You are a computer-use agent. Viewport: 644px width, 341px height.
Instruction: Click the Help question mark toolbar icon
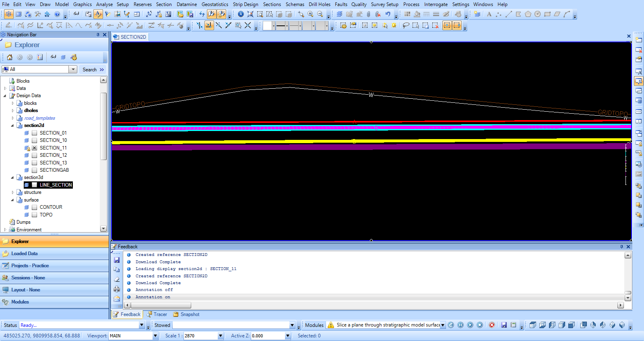pyautogui.click(x=57, y=14)
